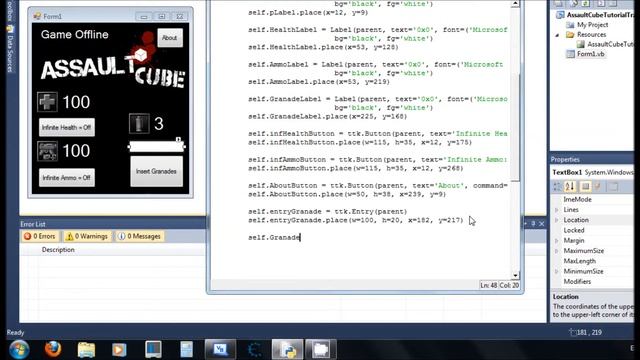Screen dimensions: 640x360
Task: Select the grenade picture on Form1
Action: (x=139, y=123)
